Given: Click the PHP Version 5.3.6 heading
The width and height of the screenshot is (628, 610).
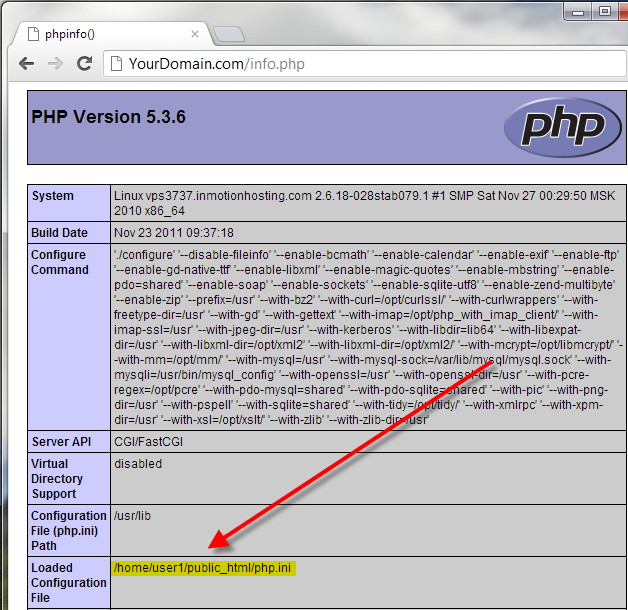Looking at the screenshot, I should coord(108,117).
